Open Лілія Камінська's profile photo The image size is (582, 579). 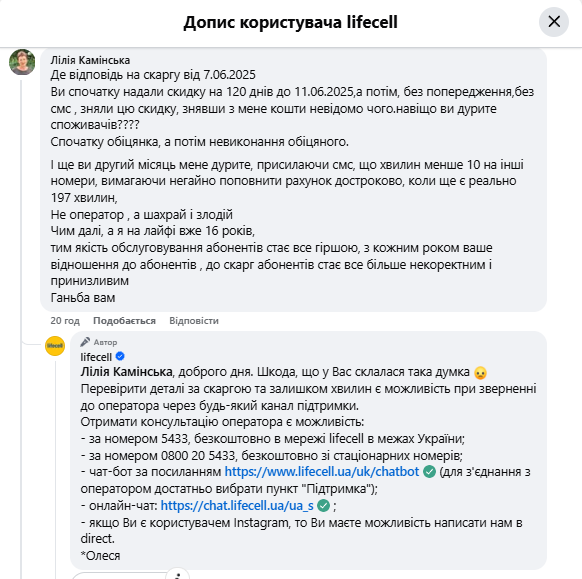tap(22, 62)
